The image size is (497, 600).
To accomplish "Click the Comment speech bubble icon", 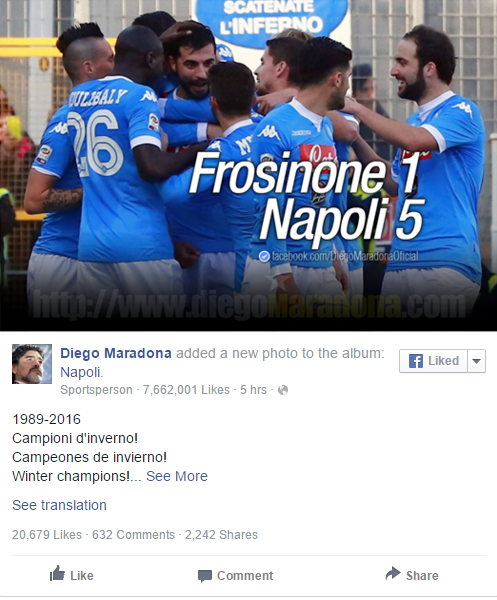I will click(205, 576).
